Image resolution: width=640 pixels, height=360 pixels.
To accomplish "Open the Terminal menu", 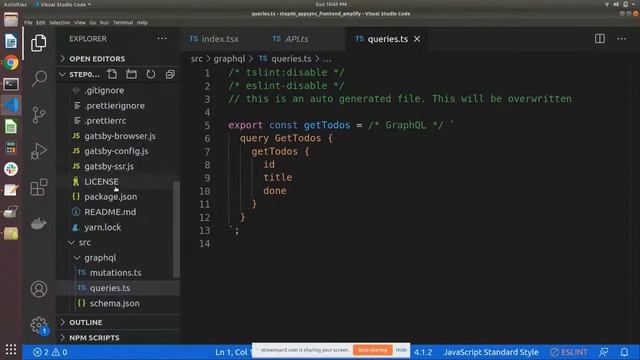I will point(123,22).
